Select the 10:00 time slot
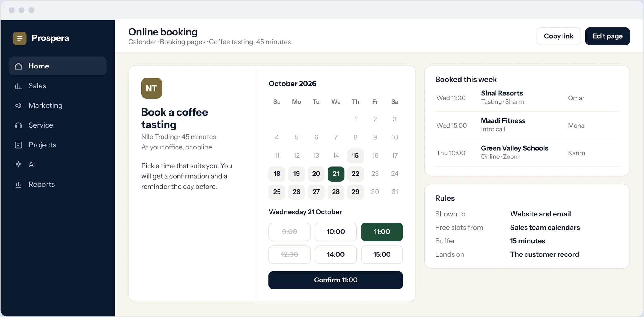Viewport: 644px width, 317px height. tap(336, 232)
